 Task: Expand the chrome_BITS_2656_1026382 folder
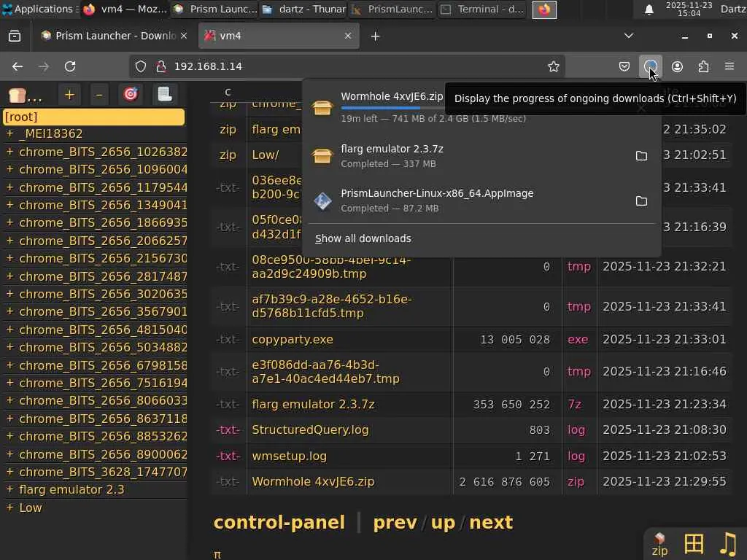9,152
